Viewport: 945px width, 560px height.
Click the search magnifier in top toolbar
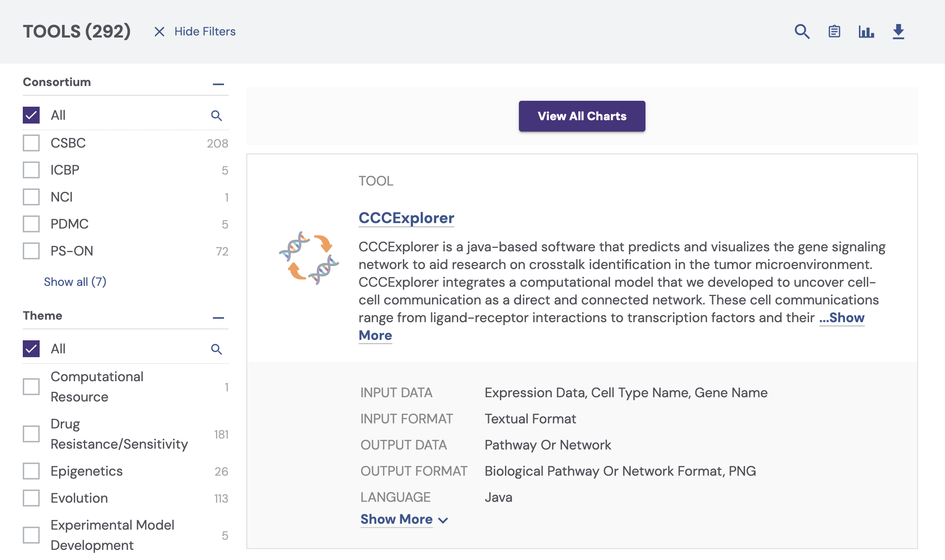(802, 32)
